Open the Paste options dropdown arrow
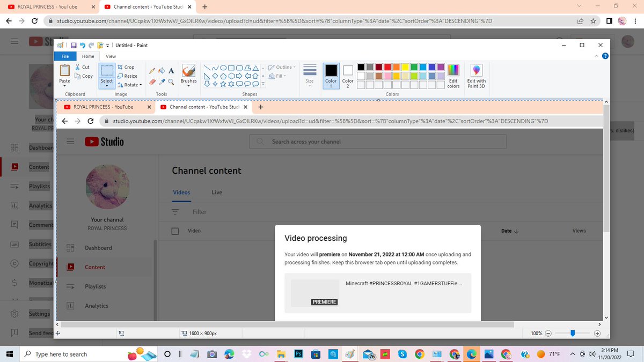 pos(64,86)
